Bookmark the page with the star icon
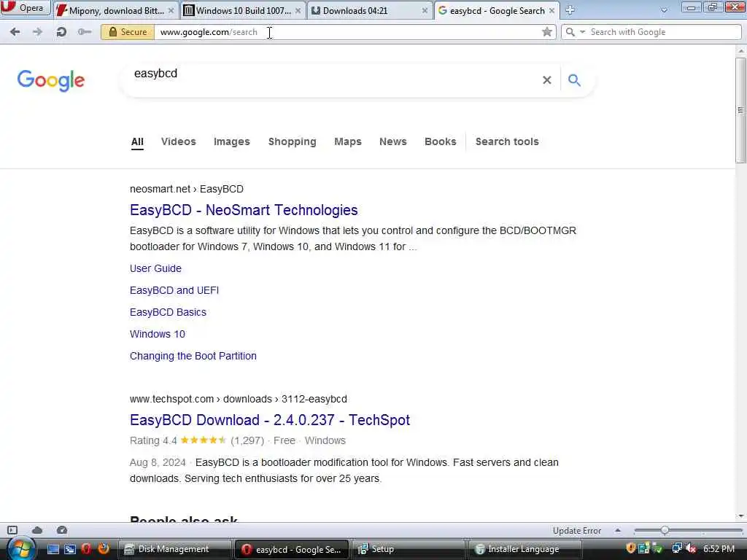Screen dimensions: 747x560 547,32
